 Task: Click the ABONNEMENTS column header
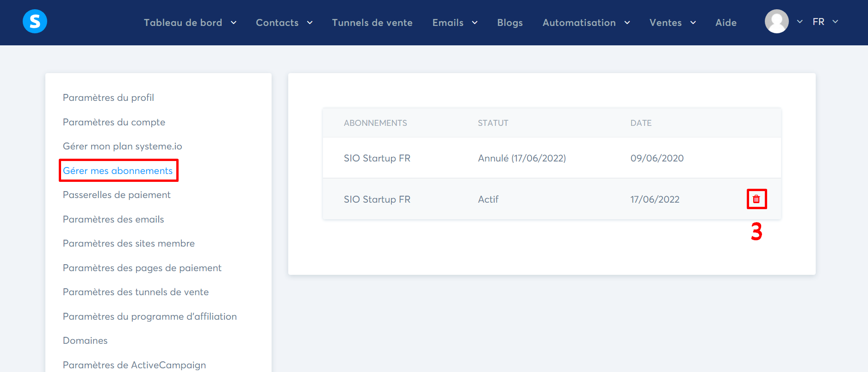coord(375,123)
